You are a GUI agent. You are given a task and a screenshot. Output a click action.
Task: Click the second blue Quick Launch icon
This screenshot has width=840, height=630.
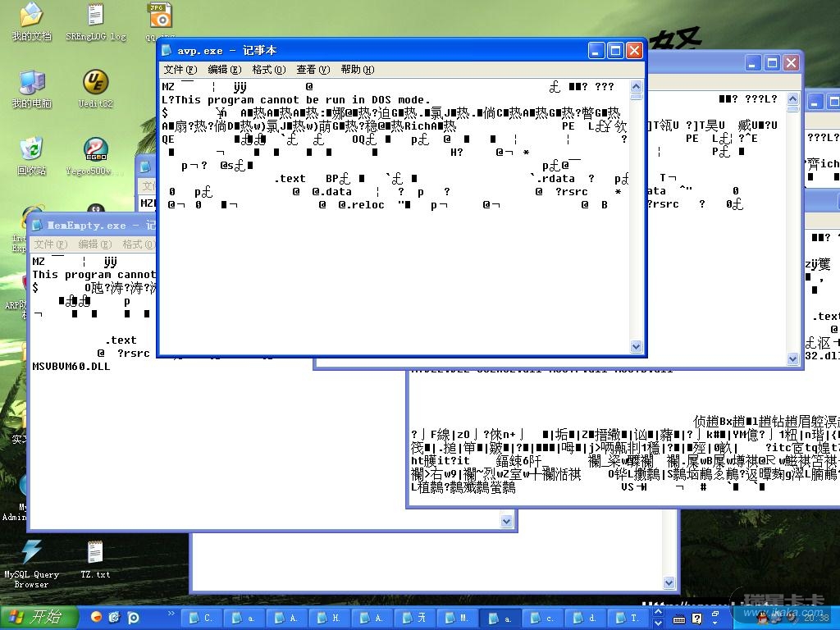coord(114,617)
